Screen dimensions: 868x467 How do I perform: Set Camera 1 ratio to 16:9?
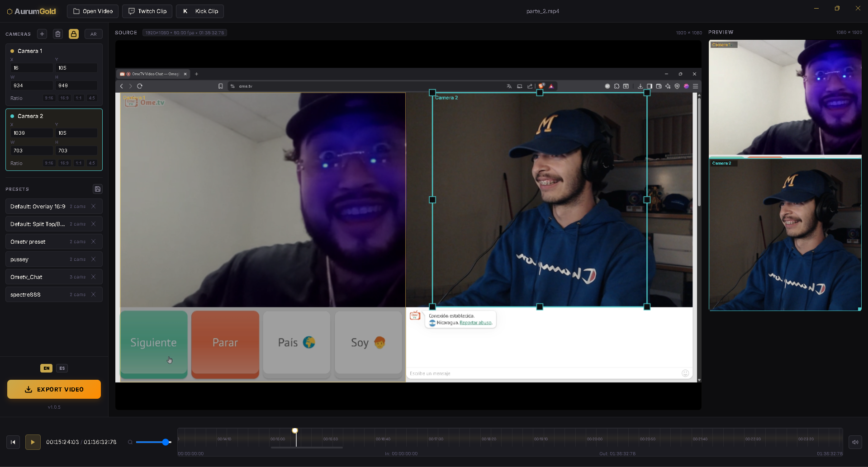point(65,98)
